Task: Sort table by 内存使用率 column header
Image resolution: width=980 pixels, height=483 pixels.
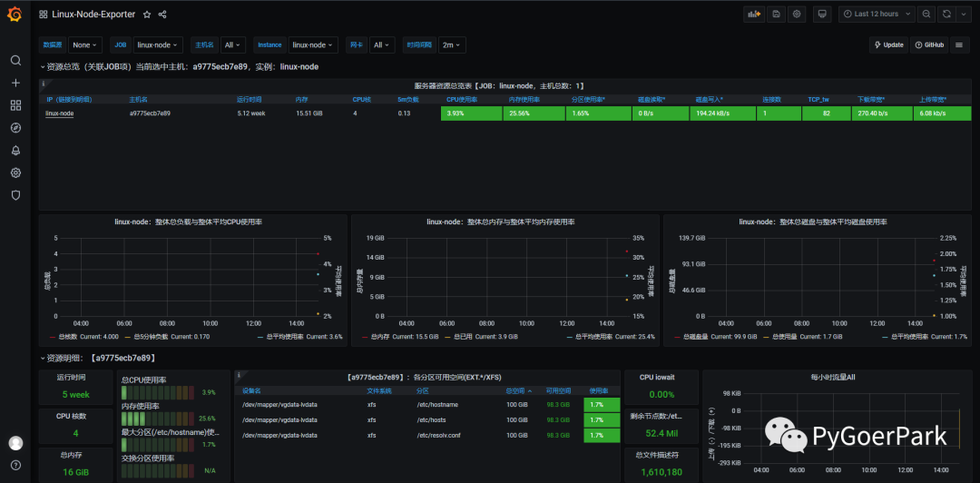Action: click(x=524, y=100)
